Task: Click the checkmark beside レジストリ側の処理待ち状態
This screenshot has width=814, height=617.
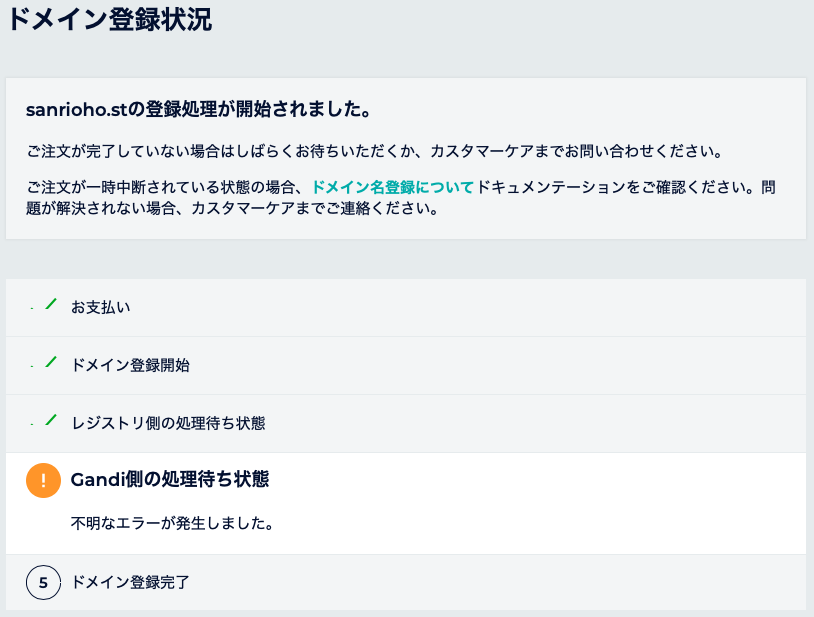Action: pyautogui.click(x=47, y=422)
